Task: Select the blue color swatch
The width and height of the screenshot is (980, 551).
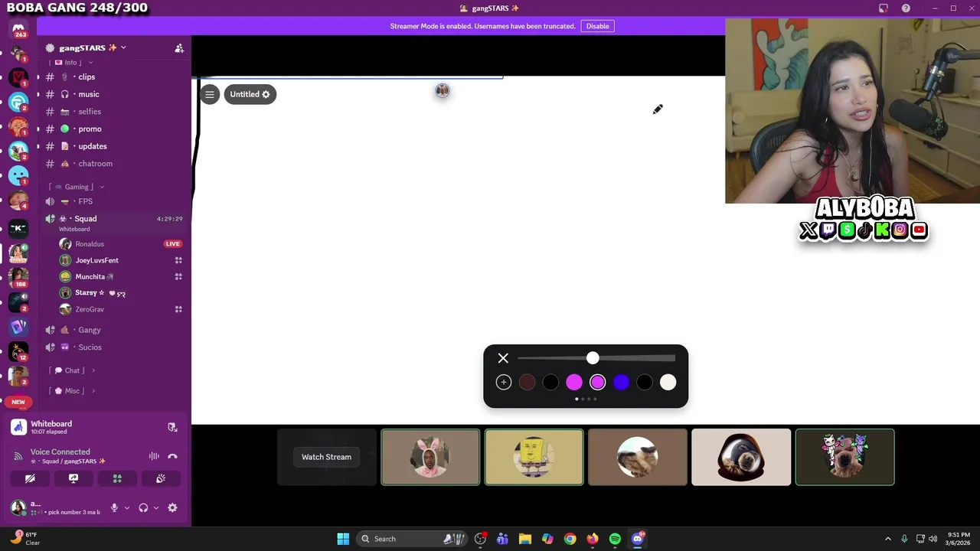Action: (x=621, y=382)
